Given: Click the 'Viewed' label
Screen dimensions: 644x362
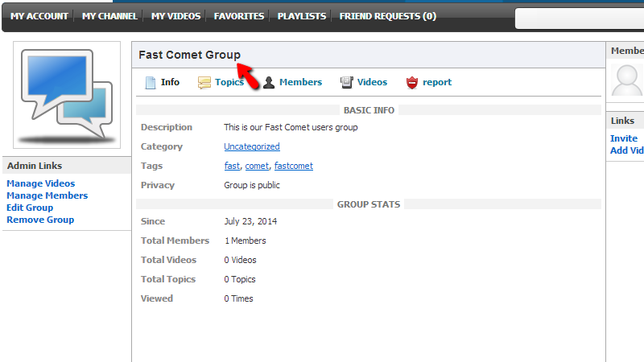Looking at the screenshot, I should [157, 298].
